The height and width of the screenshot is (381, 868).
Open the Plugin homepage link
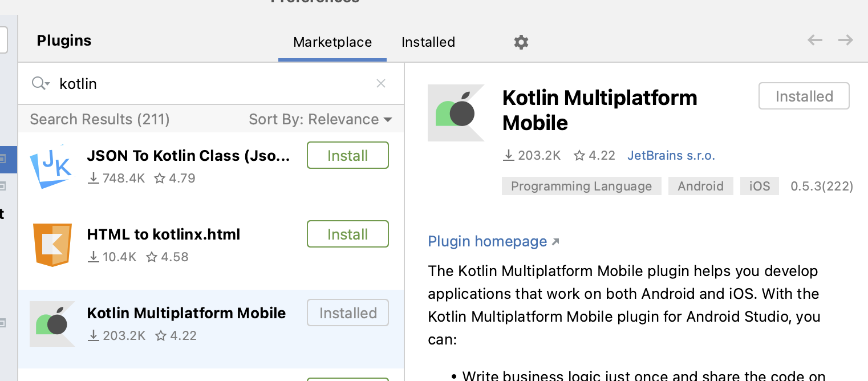point(493,241)
